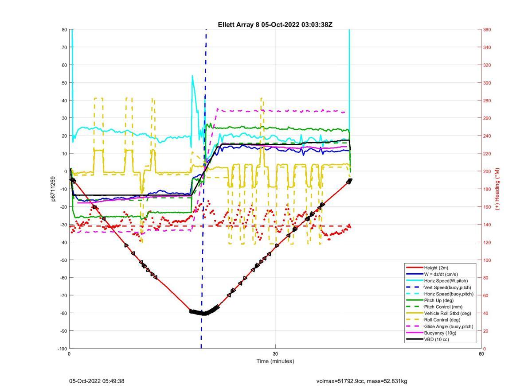Select the 'Roll Control (deg)' legend entry
This screenshot has width=532, height=392.
(x=442, y=319)
